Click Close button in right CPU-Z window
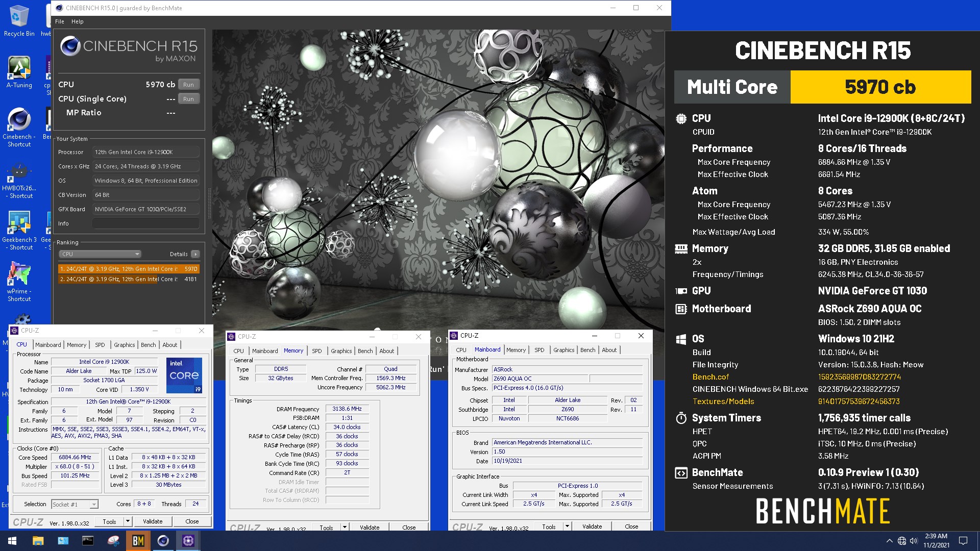This screenshot has width=980, height=551. click(631, 527)
